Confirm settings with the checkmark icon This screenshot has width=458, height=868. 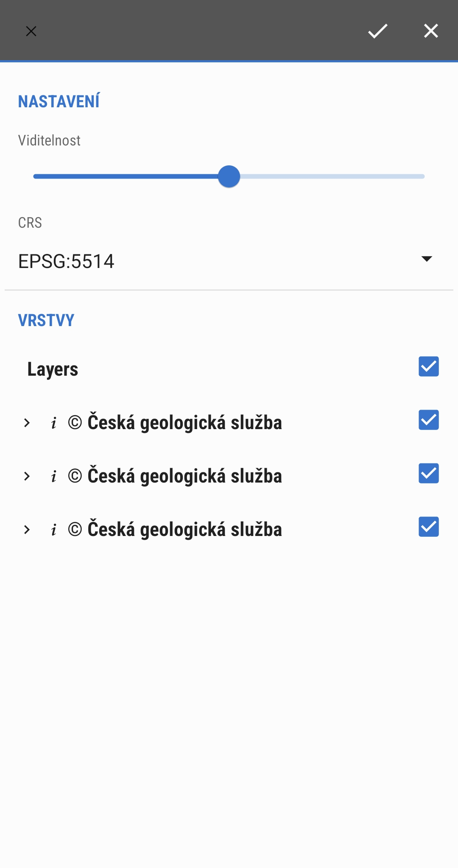[x=377, y=31]
